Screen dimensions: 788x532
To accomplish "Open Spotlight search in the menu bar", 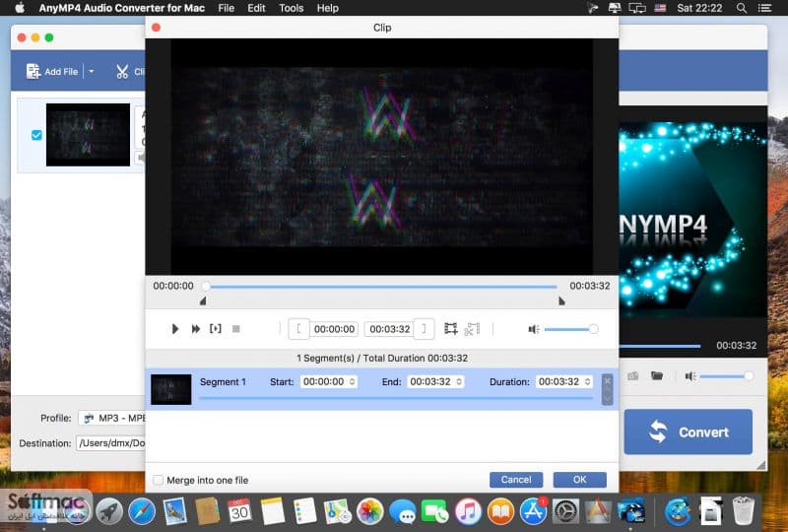I will [x=742, y=8].
